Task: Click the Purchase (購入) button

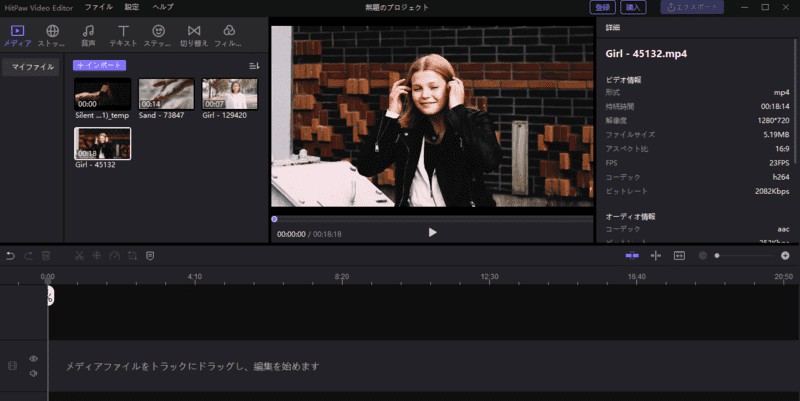Action: pyautogui.click(x=633, y=7)
